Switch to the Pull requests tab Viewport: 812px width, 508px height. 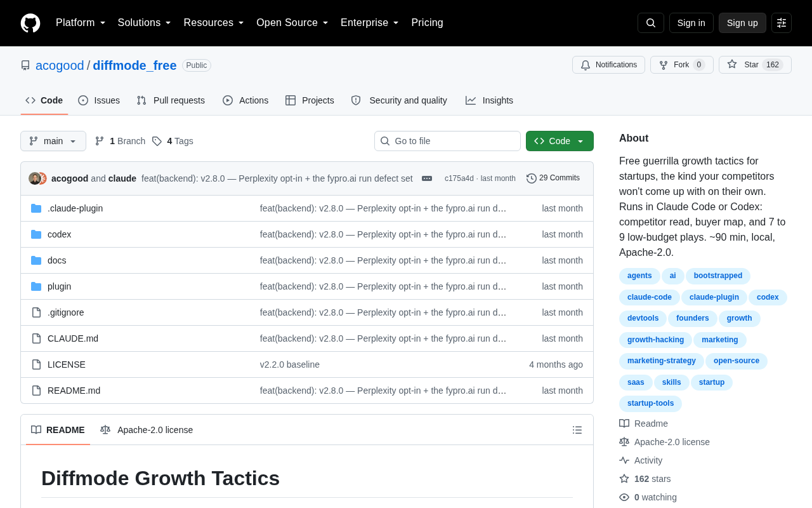pos(171,100)
